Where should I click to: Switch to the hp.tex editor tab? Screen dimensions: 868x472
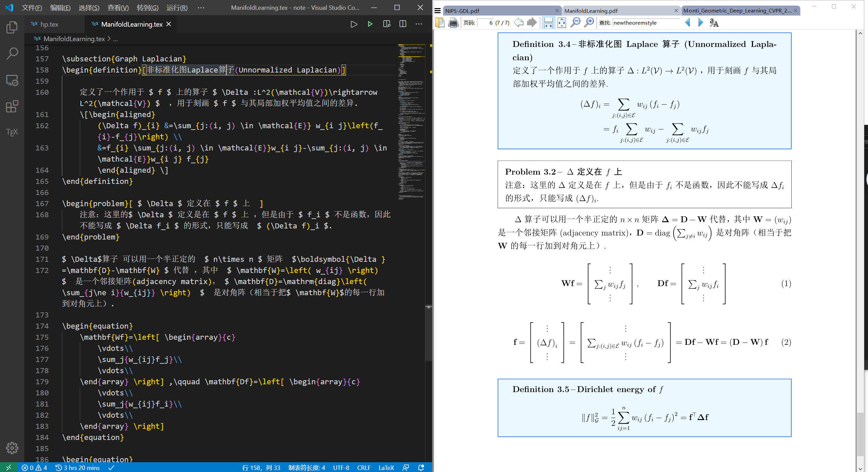(x=49, y=24)
